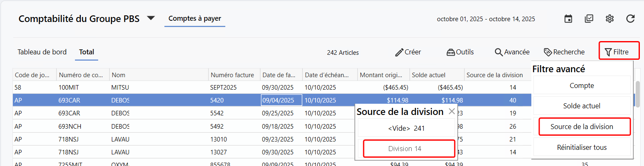Refresh the accounts payable list
The image size is (644, 166).
click(x=630, y=19)
